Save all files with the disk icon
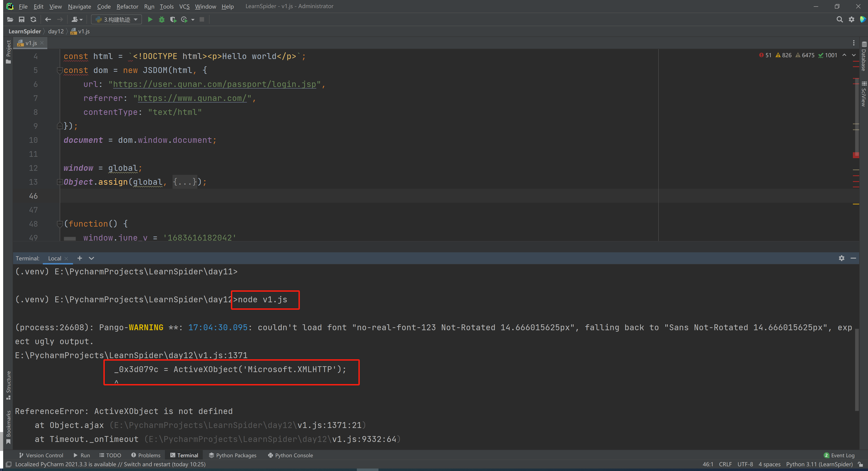868x471 pixels. coord(22,20)
